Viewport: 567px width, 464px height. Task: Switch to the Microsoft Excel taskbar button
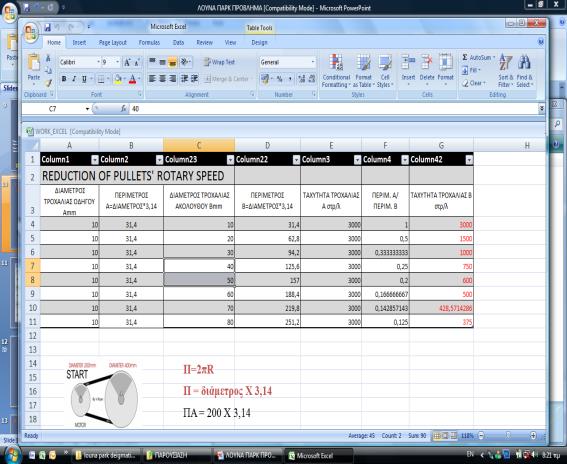(318, 456)
